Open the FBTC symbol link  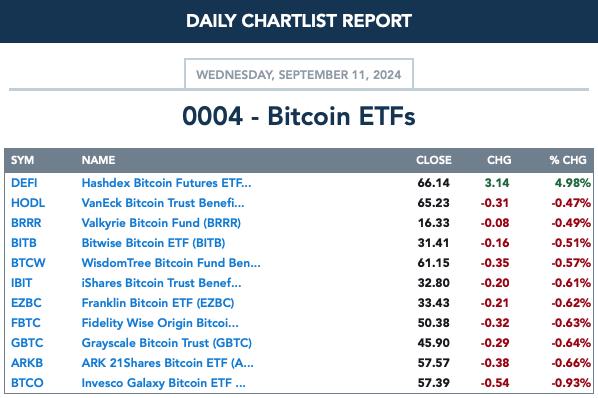pyautogui.click(x=26, y=323)
